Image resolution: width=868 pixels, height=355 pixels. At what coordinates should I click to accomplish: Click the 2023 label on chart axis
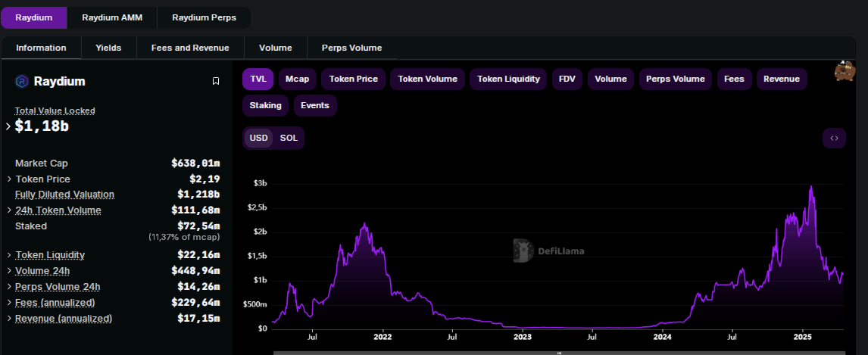click(x=523, y=336)
